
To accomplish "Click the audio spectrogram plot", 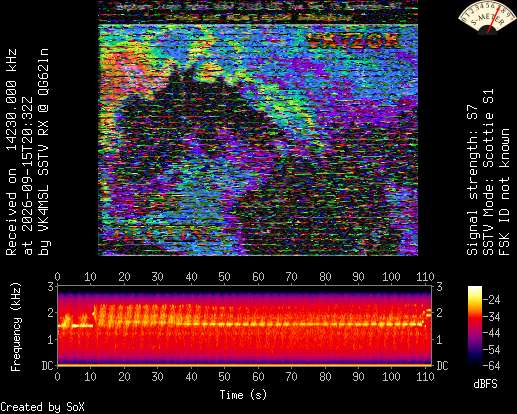I will 245,325.
